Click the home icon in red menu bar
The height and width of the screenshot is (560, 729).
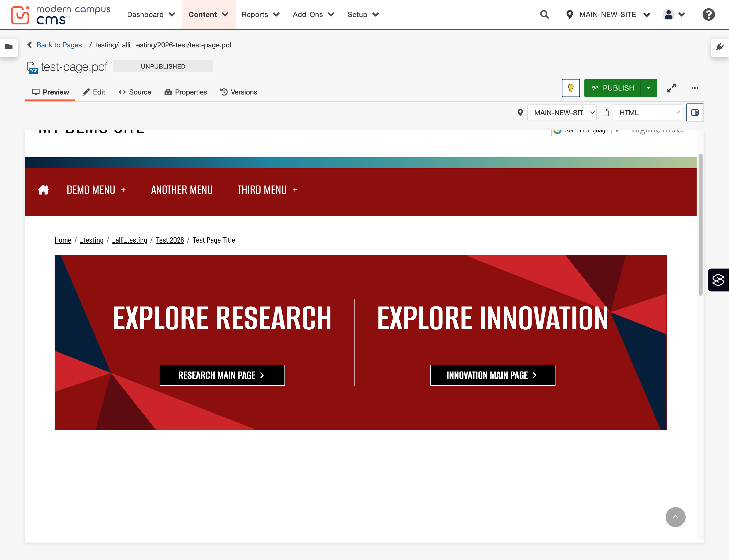43,190
